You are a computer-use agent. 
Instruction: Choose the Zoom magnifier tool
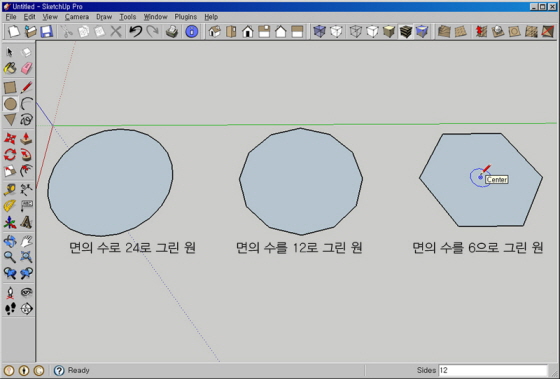pyautogui.click(x=10, y=257)
